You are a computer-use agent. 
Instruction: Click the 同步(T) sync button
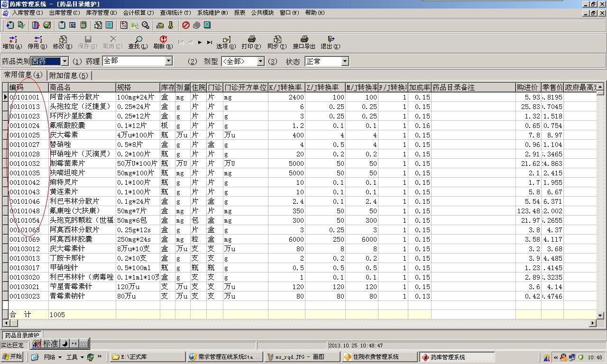point(276,43)
